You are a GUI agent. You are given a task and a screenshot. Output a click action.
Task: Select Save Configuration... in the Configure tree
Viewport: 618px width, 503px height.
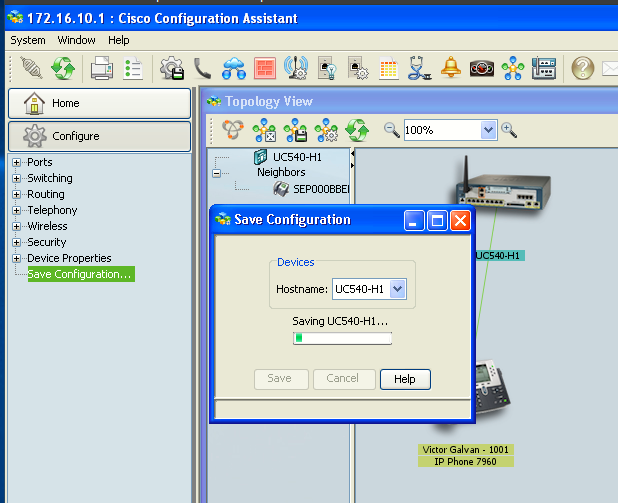[81, 274]
